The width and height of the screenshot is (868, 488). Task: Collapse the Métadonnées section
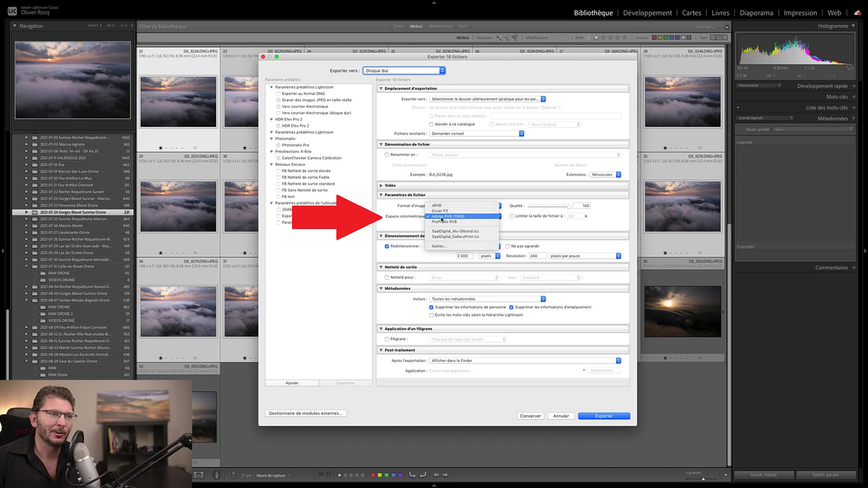click(x=382, y=289)
